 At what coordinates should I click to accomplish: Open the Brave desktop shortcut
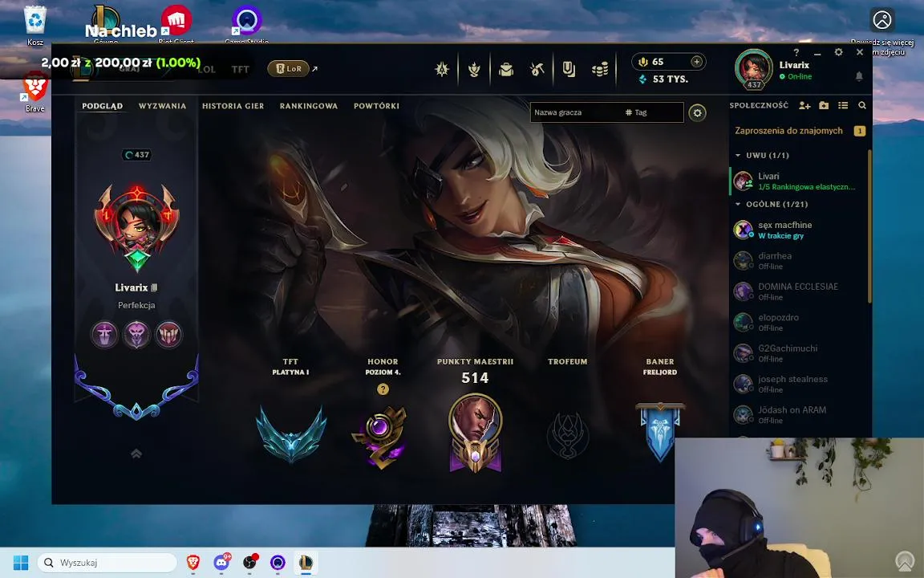[x=34, y=92]
